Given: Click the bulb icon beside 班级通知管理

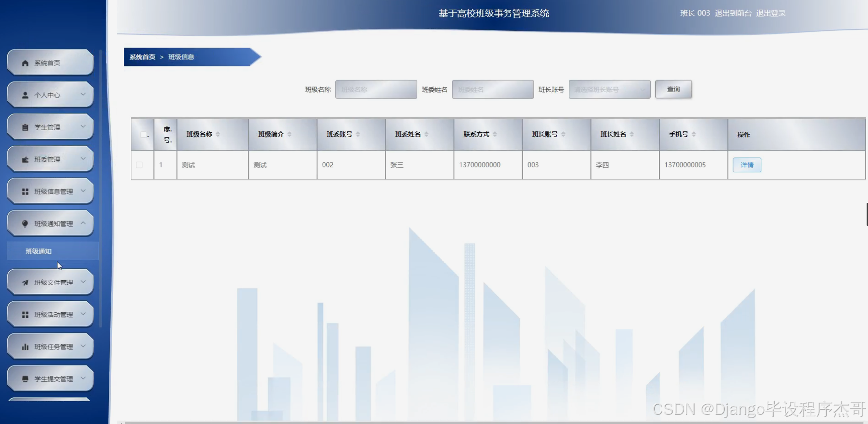Looking at the screenshot, I should (x=25, y=223).
